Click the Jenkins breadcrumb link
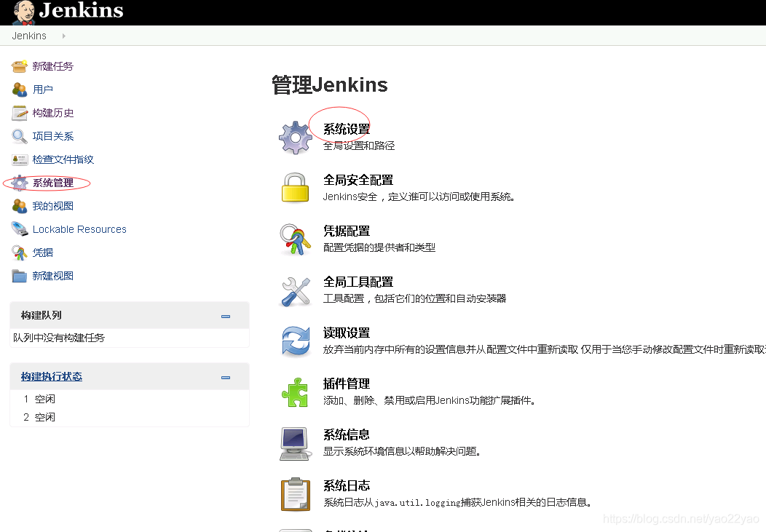The image size is (766, 532). [x=29, y=36]
